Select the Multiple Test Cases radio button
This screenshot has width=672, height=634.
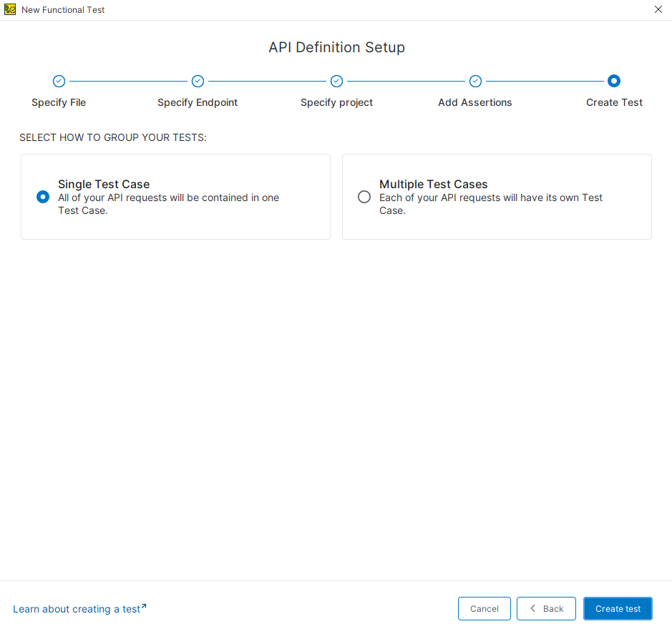364,197
